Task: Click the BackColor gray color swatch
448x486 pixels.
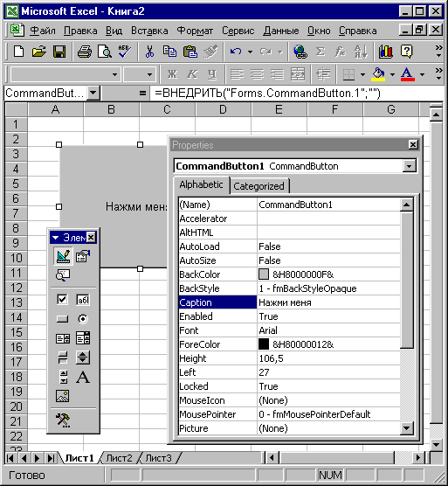Action: 264,274
